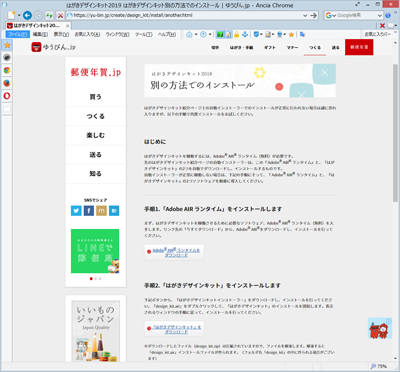400x372 pixels.
Task: Expand the shield icon dropdown arrow
Action: tap(261, 34)
